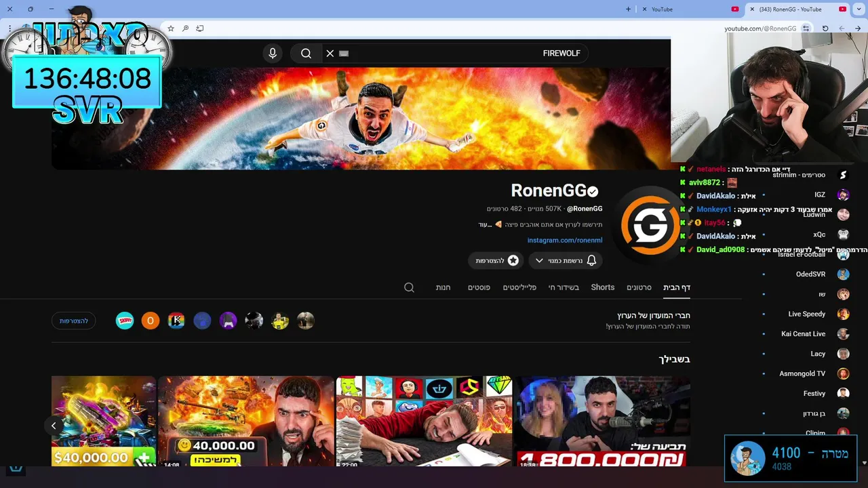Click the notification bell icon on subscribe button

point(591,260)
